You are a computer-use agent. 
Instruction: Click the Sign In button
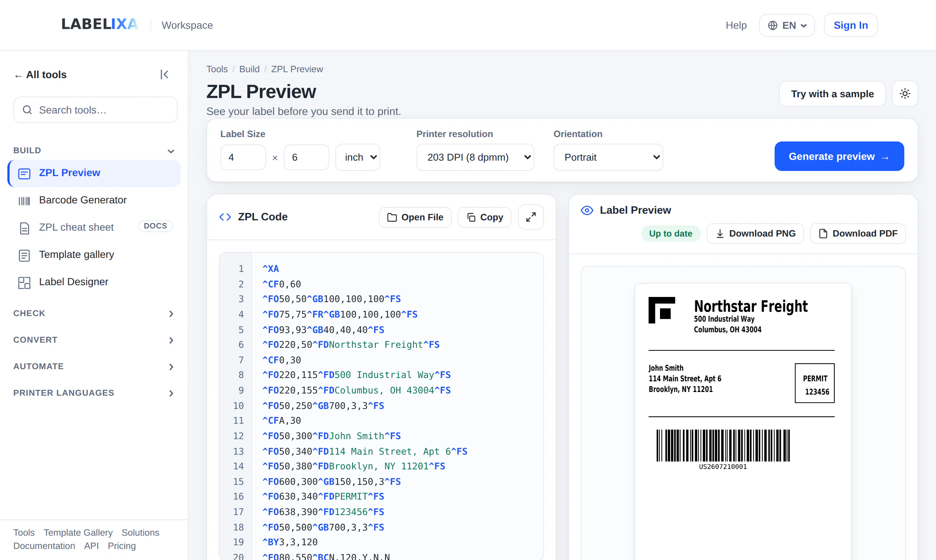tap(851, 25)
